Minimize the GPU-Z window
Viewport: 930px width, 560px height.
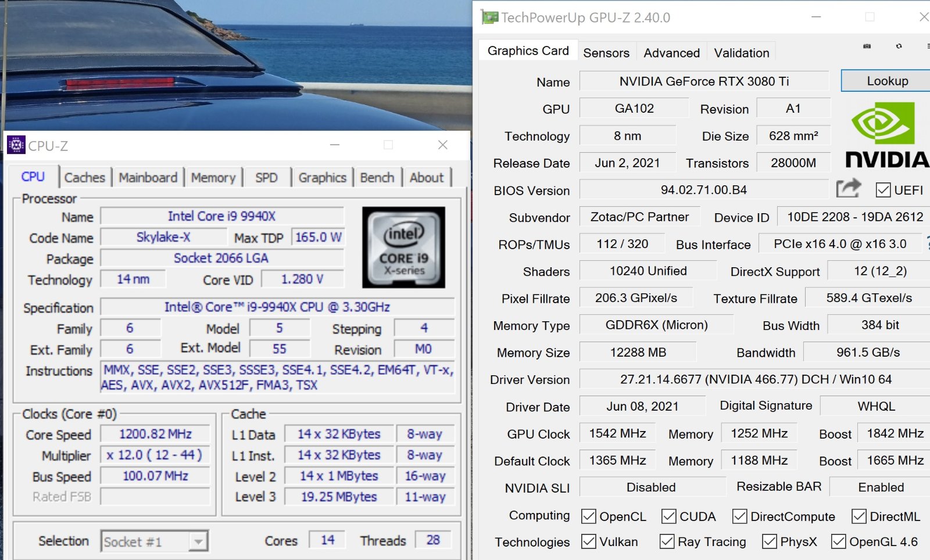(x=816, y=17)
